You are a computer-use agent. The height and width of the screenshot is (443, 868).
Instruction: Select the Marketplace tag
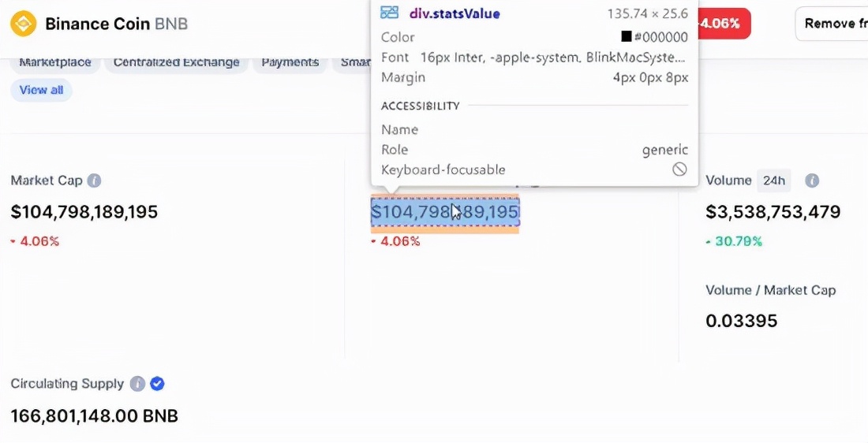(55, 62)
